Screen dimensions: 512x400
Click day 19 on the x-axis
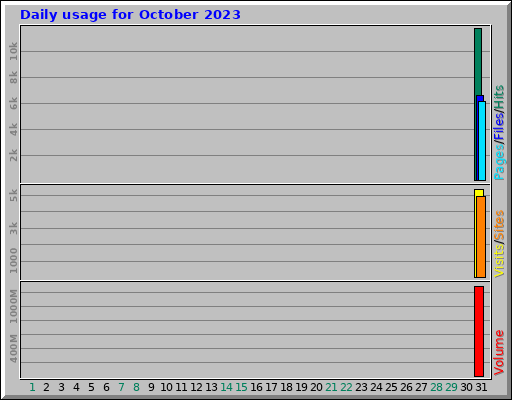[x=301, y=387]
